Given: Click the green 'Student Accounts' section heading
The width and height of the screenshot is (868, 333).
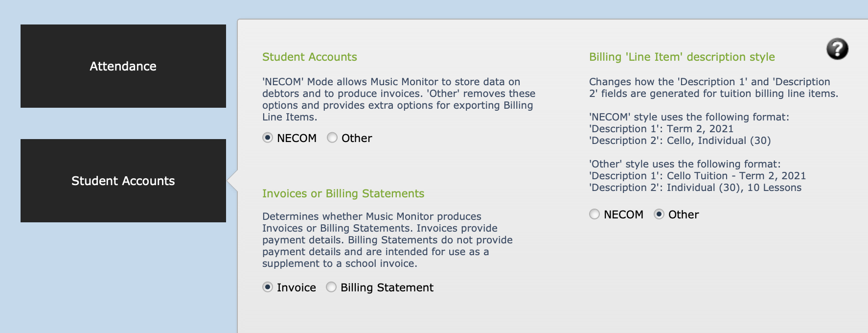Looking at the screenshot, I should click(x=310, y=57).
